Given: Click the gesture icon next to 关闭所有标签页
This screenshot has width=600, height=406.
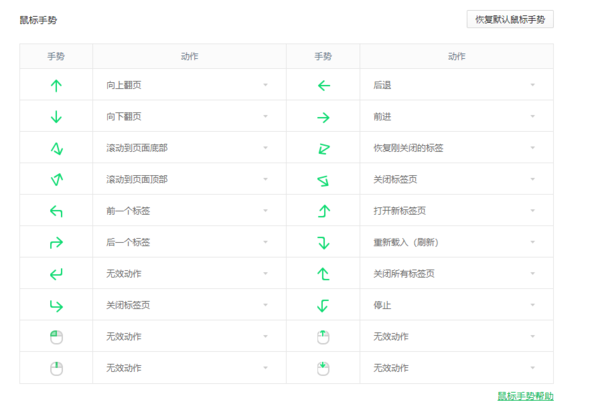Looking at the screenshot, I should pos(323,273).
